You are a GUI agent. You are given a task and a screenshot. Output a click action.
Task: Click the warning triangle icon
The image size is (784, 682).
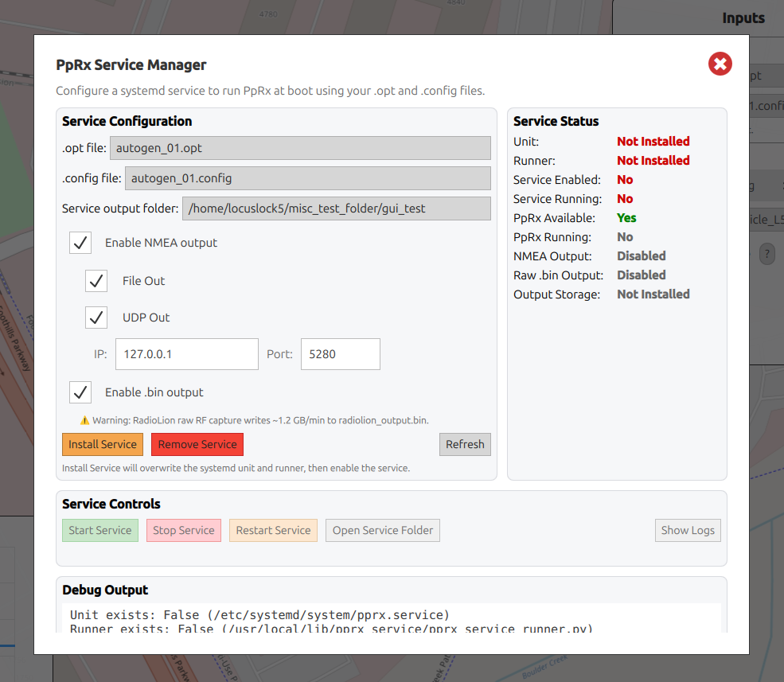84,420
